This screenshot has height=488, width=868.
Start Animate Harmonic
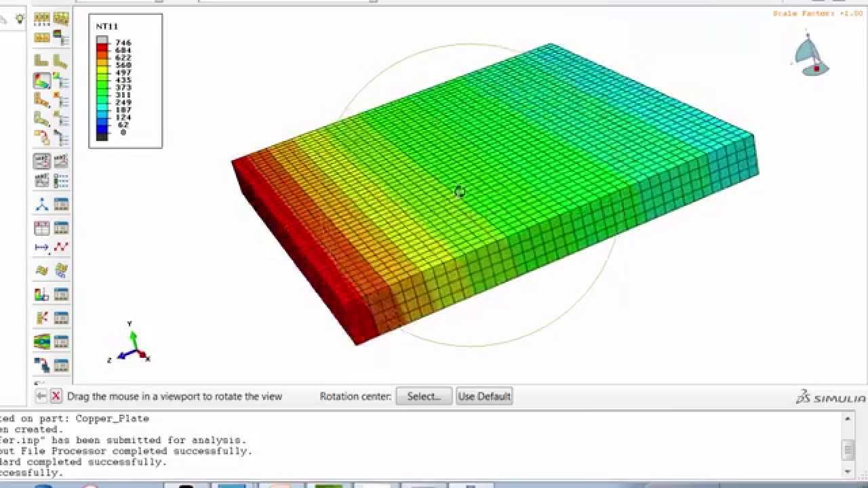42,181
